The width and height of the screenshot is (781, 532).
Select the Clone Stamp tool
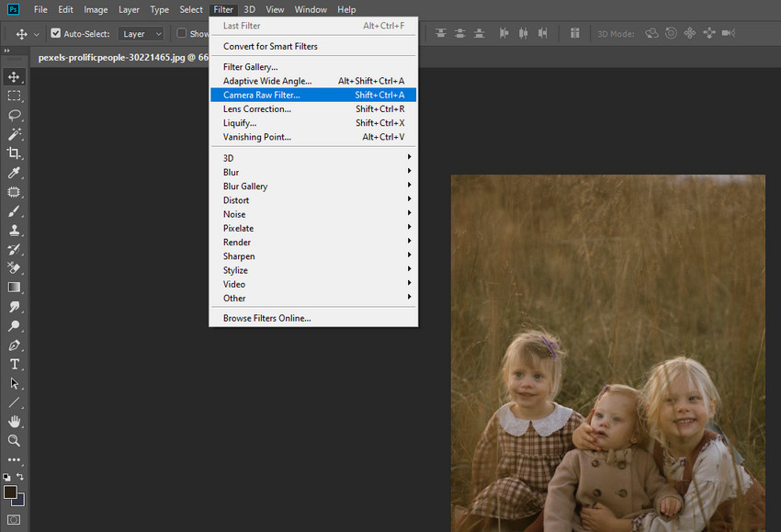click(14, 231)
